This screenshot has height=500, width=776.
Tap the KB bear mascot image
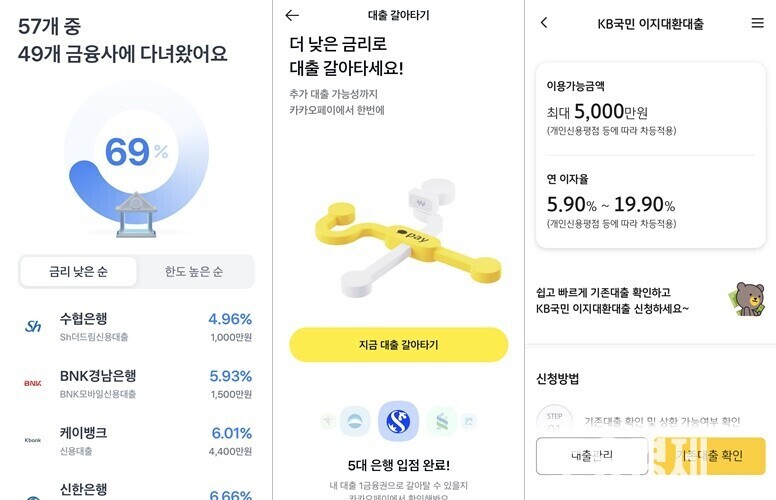[x=747, y=299]
